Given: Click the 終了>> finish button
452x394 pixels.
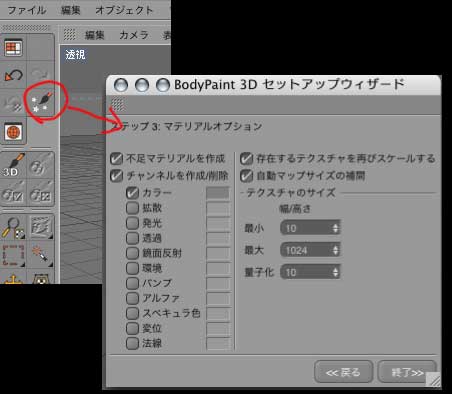Looking at the screenshot, I should pyautogui.click(x=407, y=372).
